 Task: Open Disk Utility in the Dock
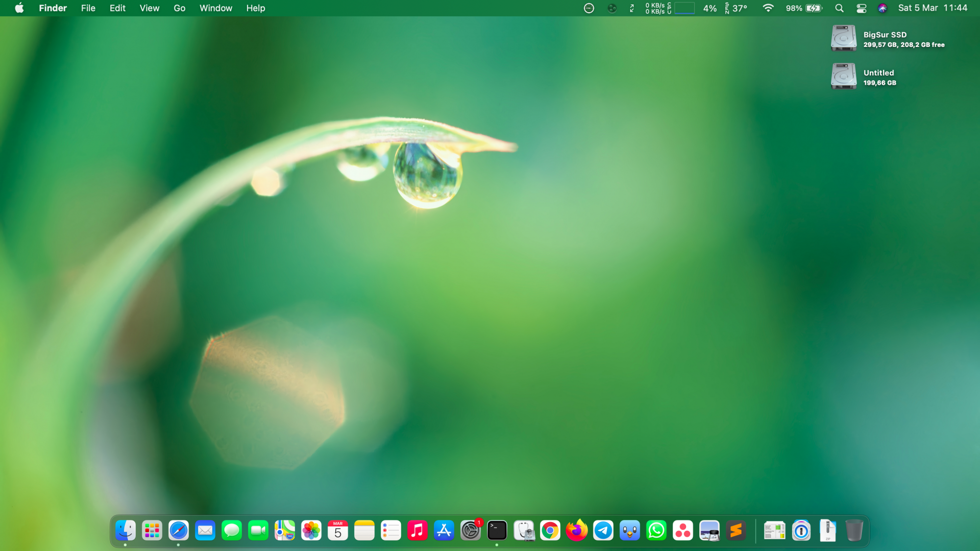tap(524, 530)
